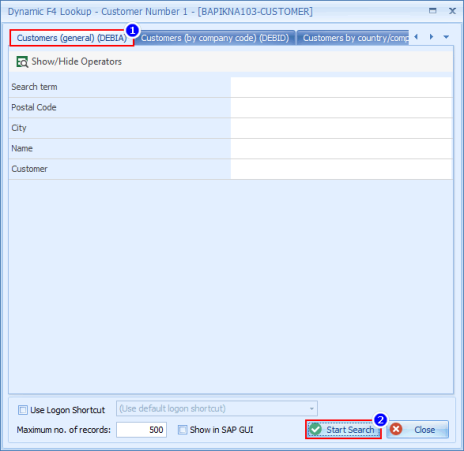The width and height of the screenshot is (464, 451).
Task: Switch to Customers (by company code) (DEBID) tab
Action: pos(215,38)
